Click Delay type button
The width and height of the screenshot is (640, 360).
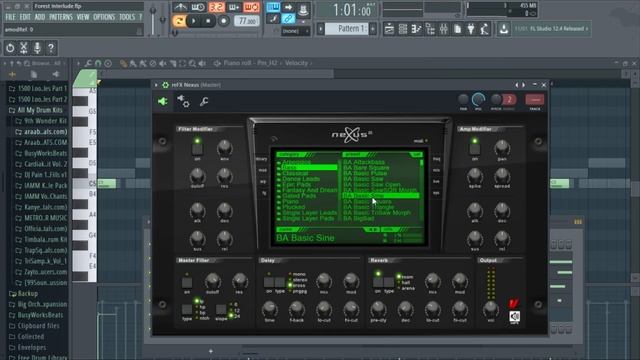[280, 282]
